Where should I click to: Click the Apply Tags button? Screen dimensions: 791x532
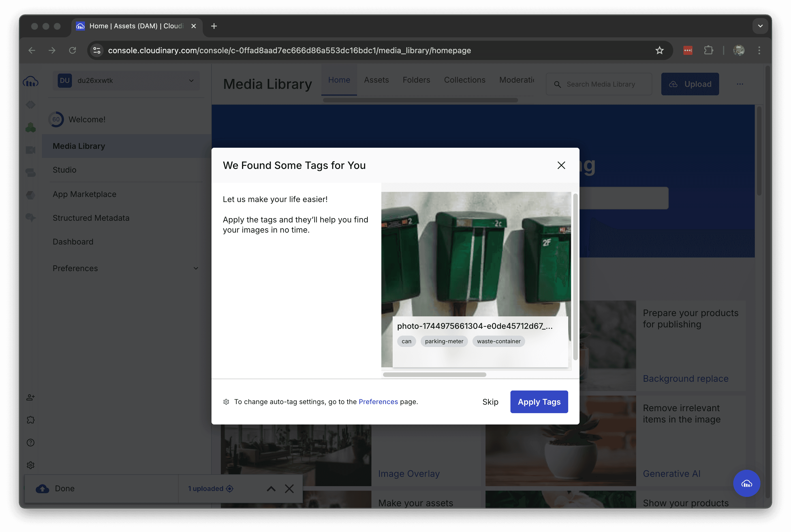(x=539, y=402)
